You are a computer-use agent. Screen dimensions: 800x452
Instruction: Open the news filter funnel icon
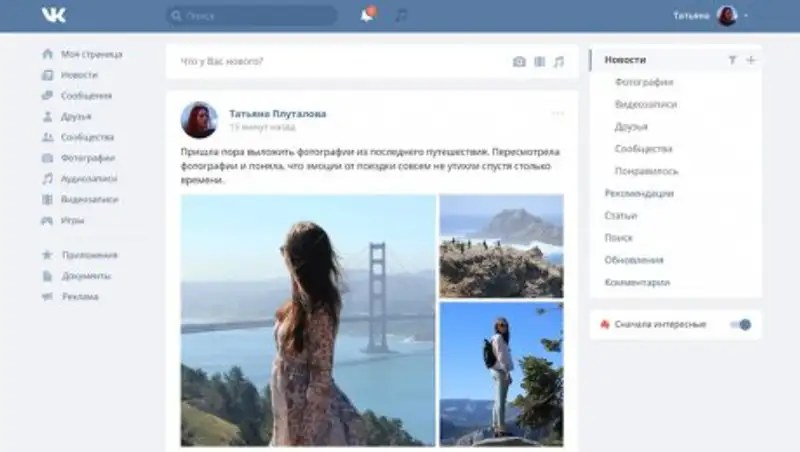(732, 60)
